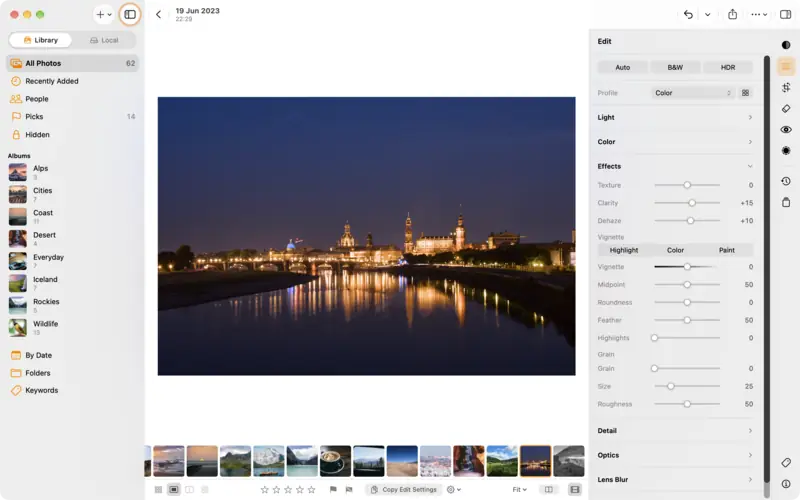This screenshot has height=500, width=800.
Task: Select Color vignette mode
Action: click(675, 250)
